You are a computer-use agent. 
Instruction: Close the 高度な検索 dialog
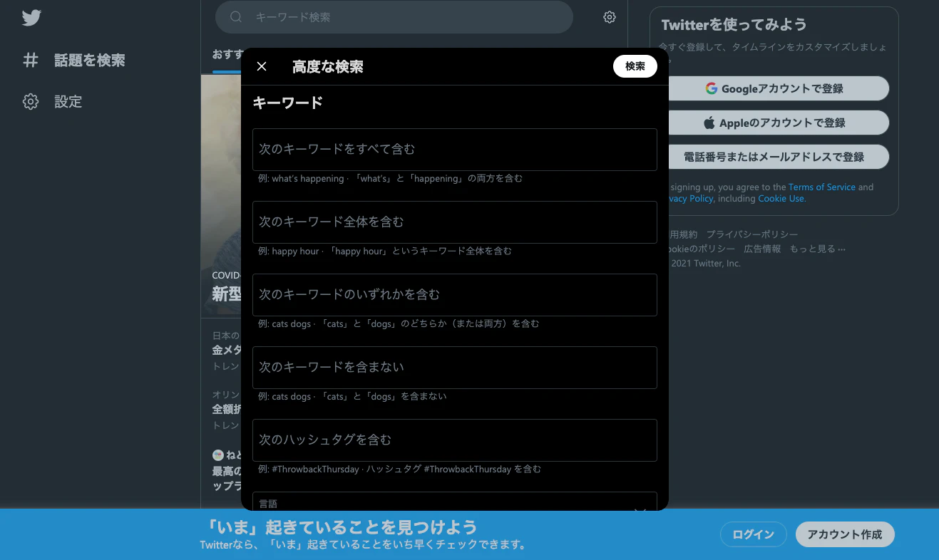262,66
